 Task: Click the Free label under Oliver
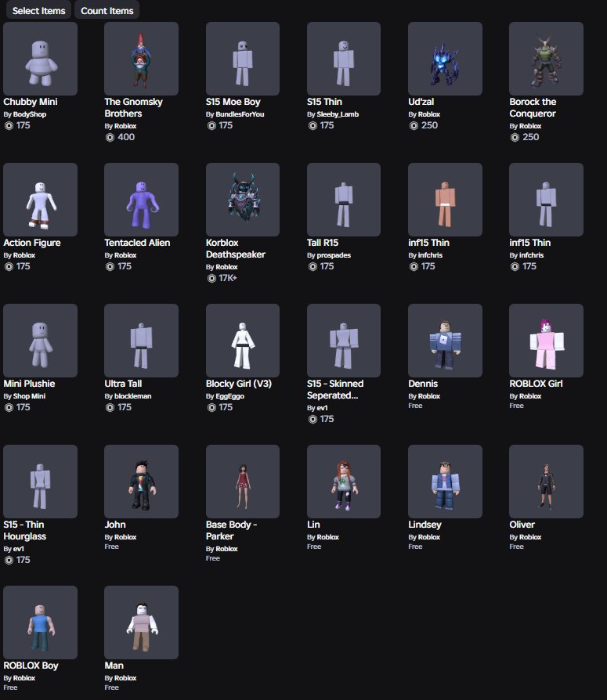(x=516, y=547)
